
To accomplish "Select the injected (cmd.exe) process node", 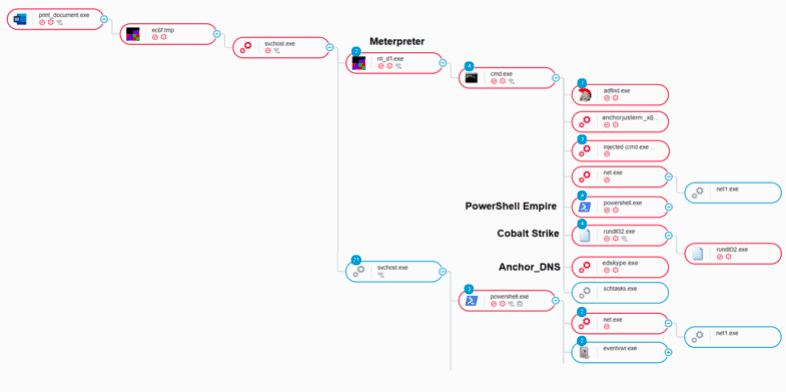I will tap(620, 151).
